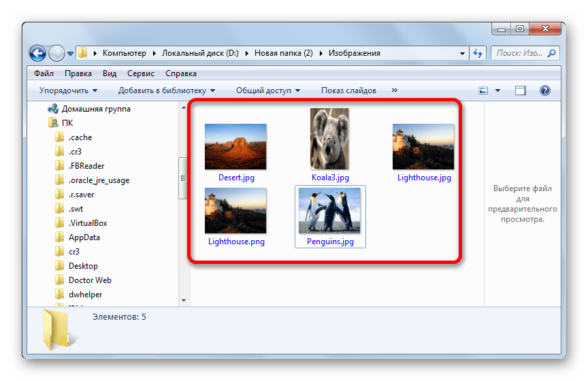Click the refresh button next to the address bar
The height and width of the screenshot is (381, 588).
pos(478,53)
